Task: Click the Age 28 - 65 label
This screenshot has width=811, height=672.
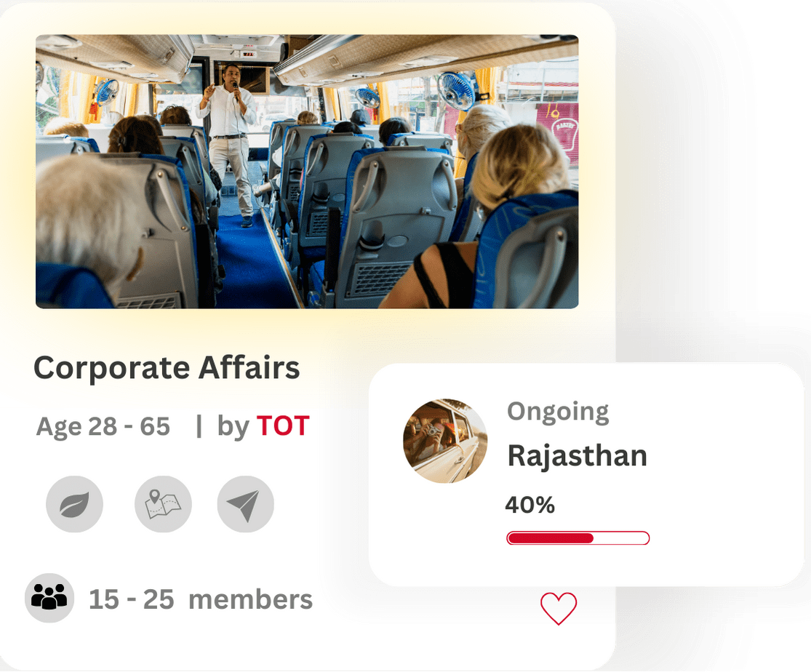Action: coord(103,427)
